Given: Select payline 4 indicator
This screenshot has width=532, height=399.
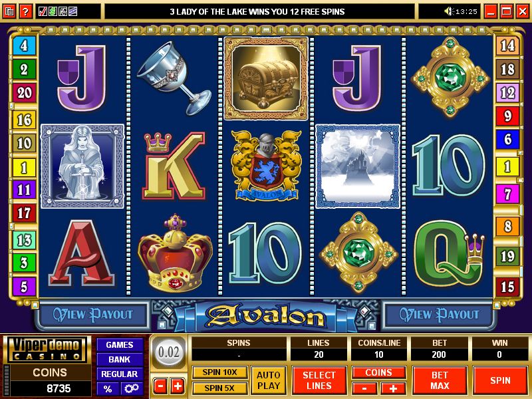Looking at the screenshot, I should pos(24,45).
